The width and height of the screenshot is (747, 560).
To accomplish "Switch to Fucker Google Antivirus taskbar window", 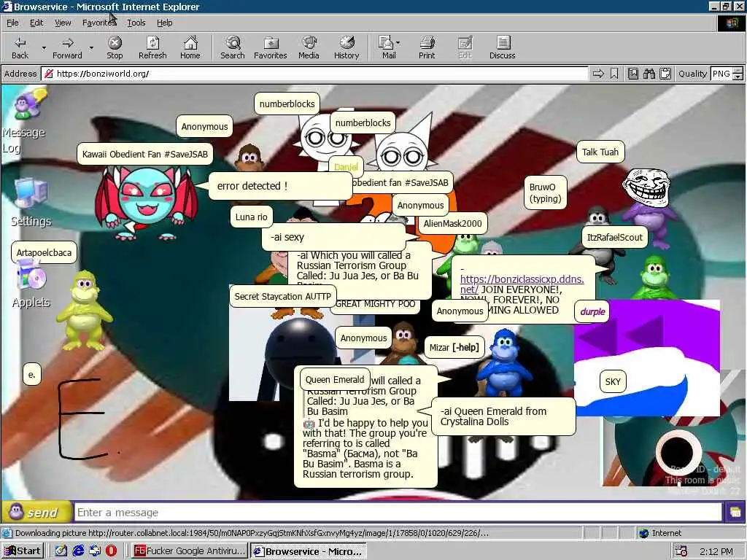I will click(190, 551).
